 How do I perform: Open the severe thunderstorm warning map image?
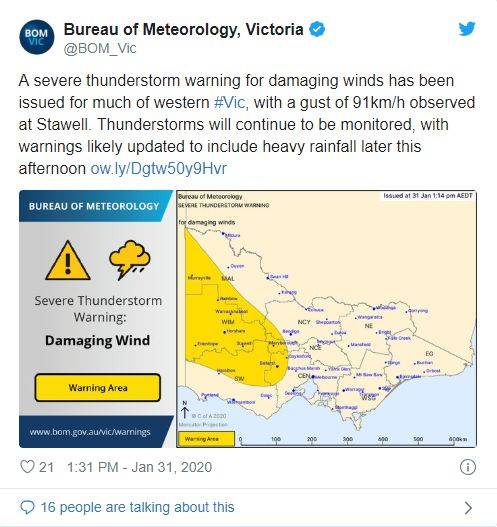tap(326, 319)
